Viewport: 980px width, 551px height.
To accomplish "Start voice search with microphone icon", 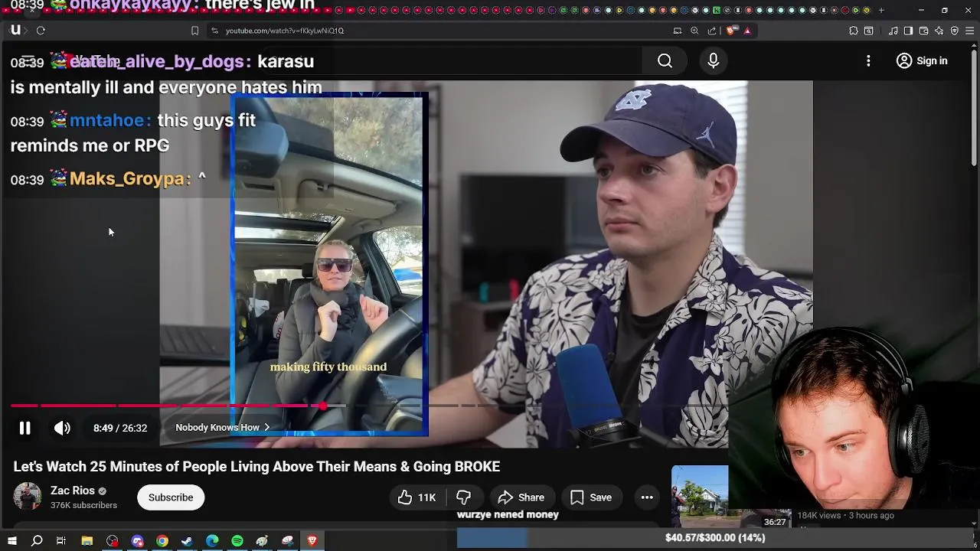I will pyautogui.click(x=713, y=61).
